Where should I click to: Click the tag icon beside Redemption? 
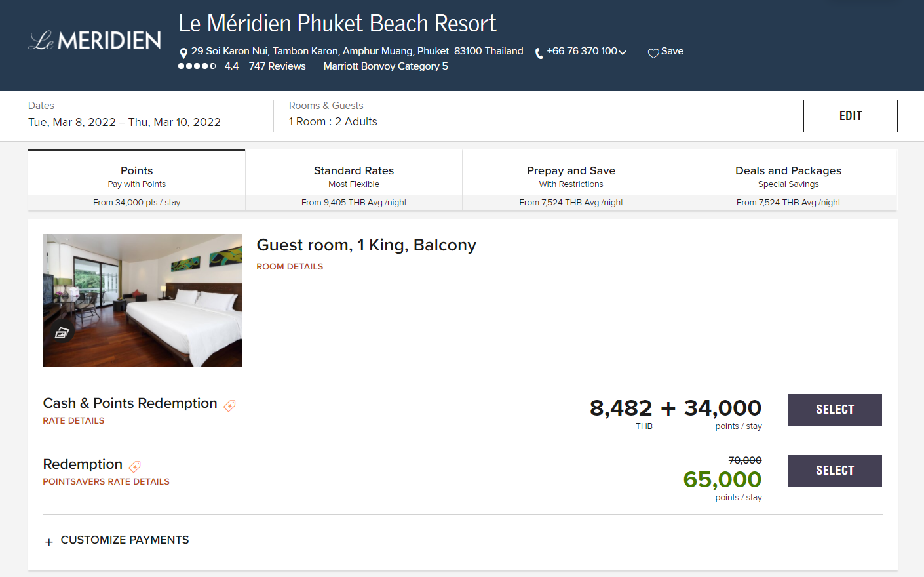[134, 467]
